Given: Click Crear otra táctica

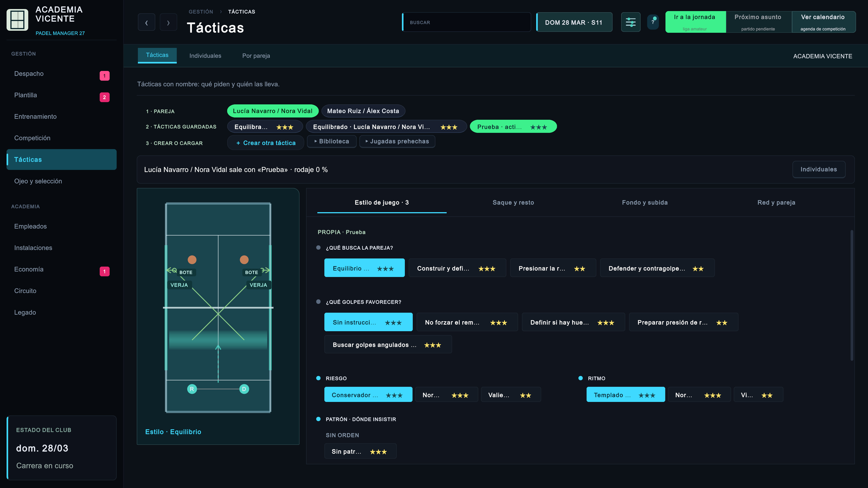Looking at the screenshot, I should click(x=266, y=143).
